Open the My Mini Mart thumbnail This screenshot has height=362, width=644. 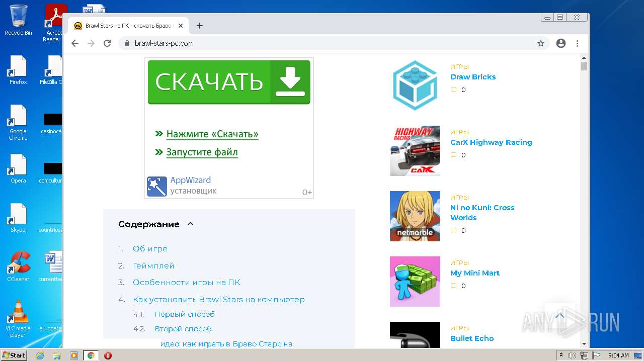point(415,282)
